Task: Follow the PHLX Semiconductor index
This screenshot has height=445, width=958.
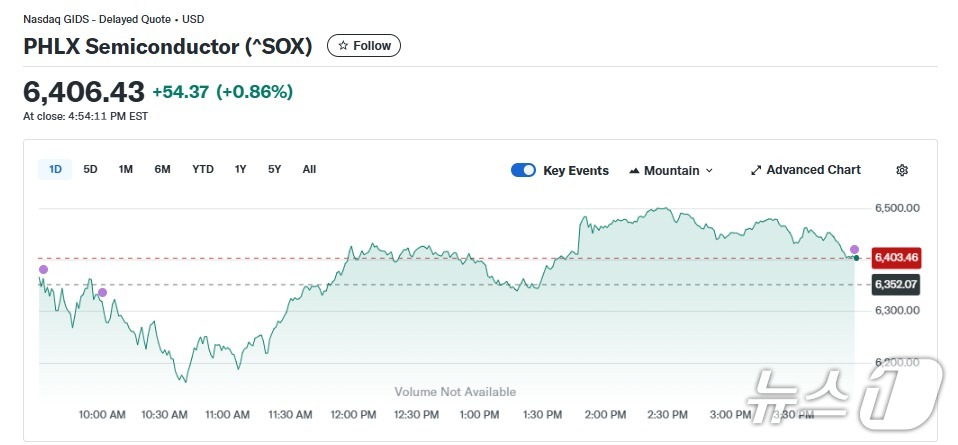Action: coord(364,46)
